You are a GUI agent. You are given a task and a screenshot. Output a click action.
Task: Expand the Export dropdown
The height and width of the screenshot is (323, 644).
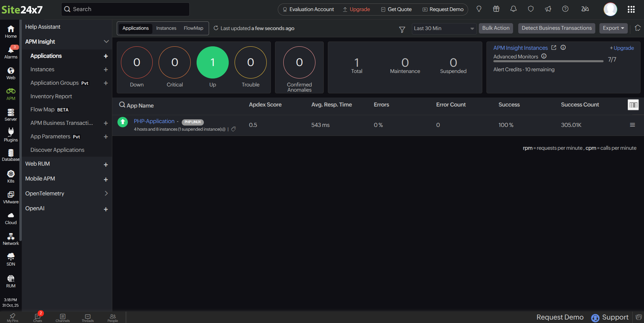pos(613,28)
